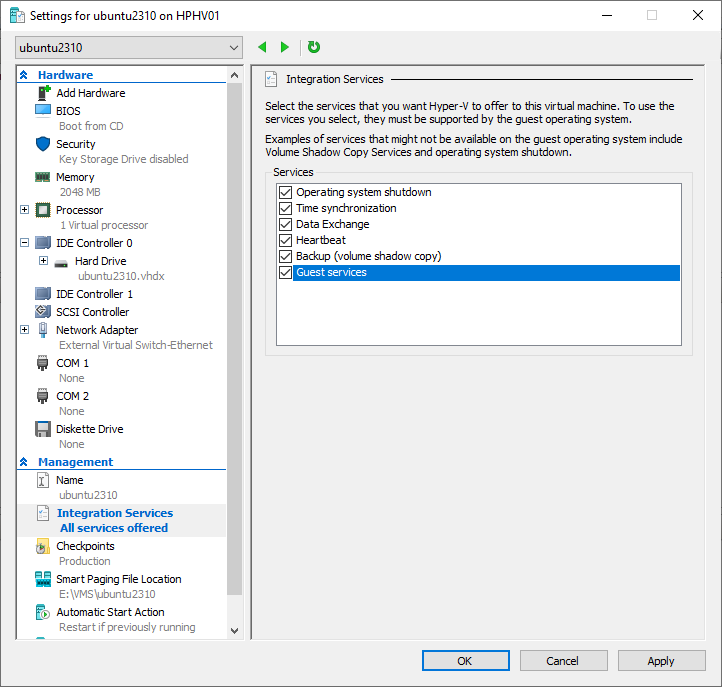
Task: Click the Add Hardware icon
Action: 43,93
